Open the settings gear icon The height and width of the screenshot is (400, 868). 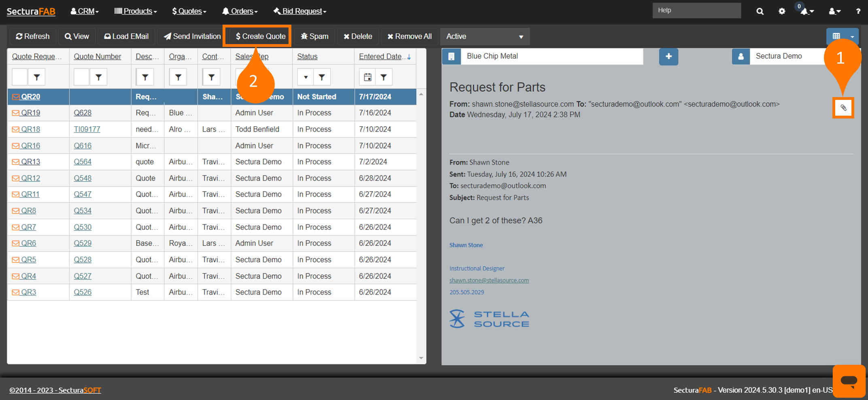click(x=782, y=11)
